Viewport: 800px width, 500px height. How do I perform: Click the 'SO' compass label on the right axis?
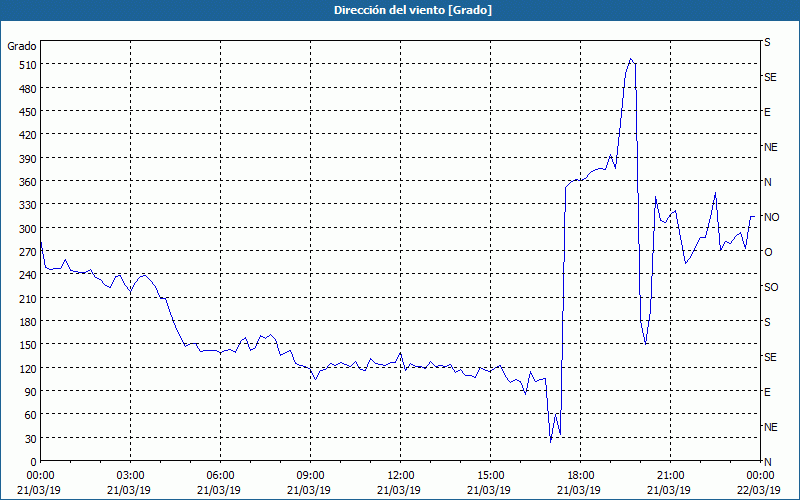click(771, 287)
